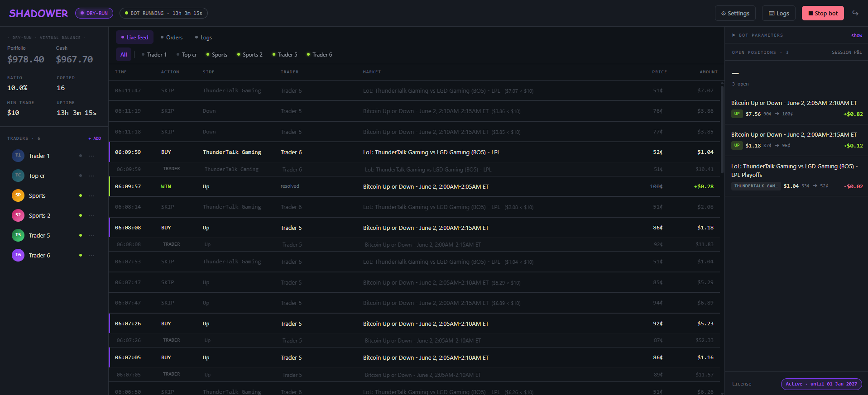Open Settings from the header
Image resolution: width=868 pixels, height=395 pixels.
[x=735, y=13]
